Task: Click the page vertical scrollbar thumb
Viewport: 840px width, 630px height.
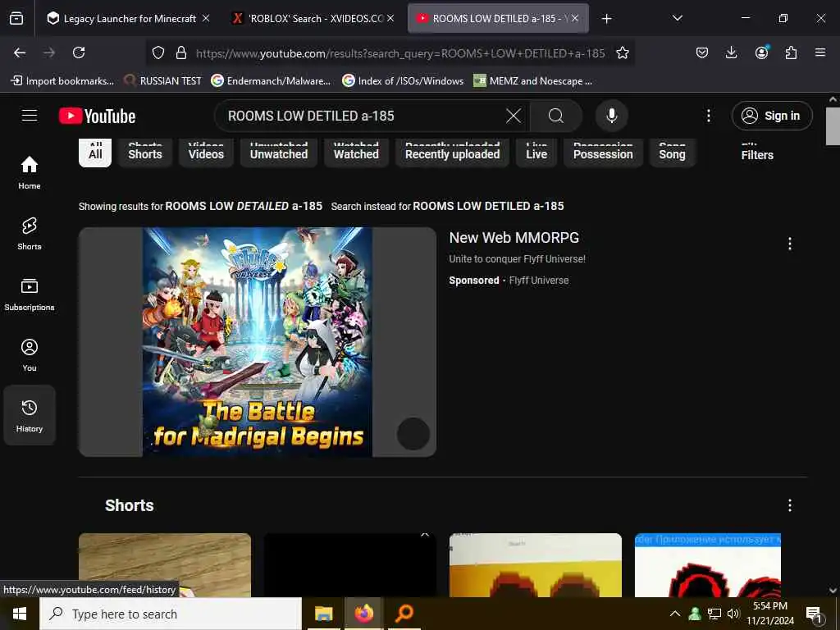Action: [833, 126]
